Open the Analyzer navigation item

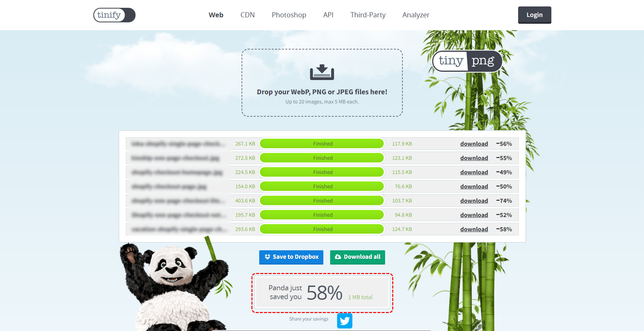click(x=416, y=15)
